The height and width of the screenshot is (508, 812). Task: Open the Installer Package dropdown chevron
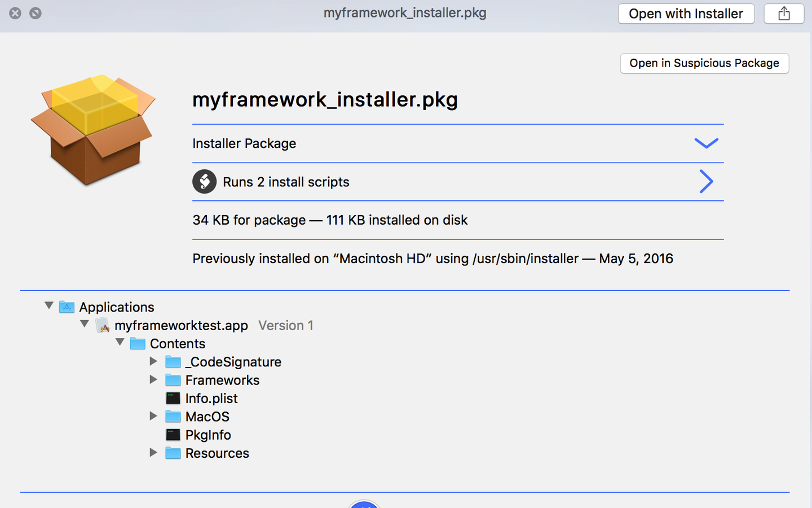pos(706,143)
